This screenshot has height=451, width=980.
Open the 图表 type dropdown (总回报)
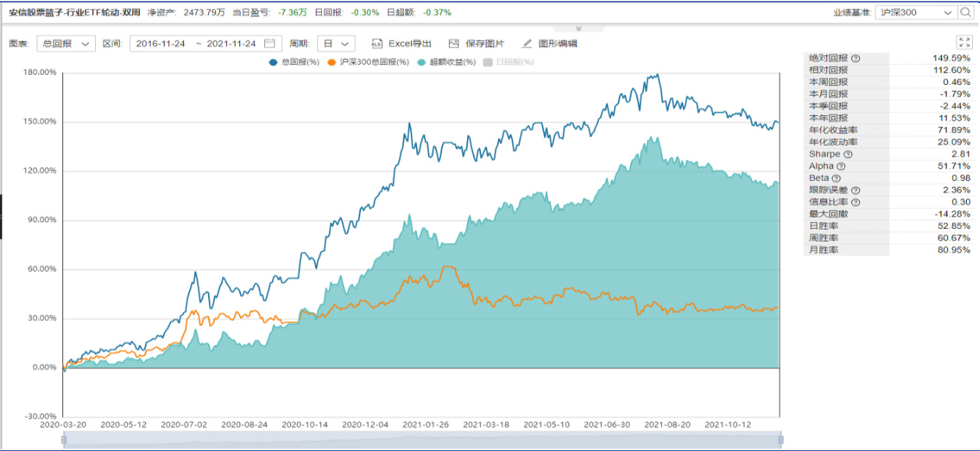65,44
